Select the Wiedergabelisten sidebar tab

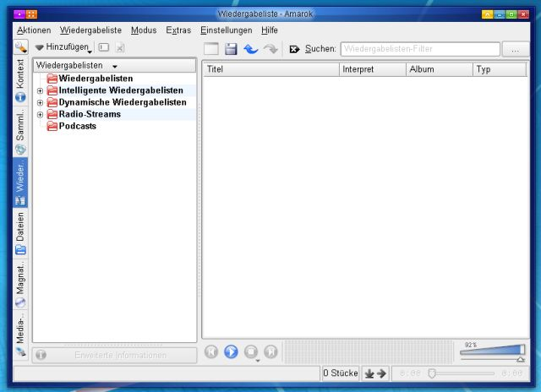tap(20, 182)
